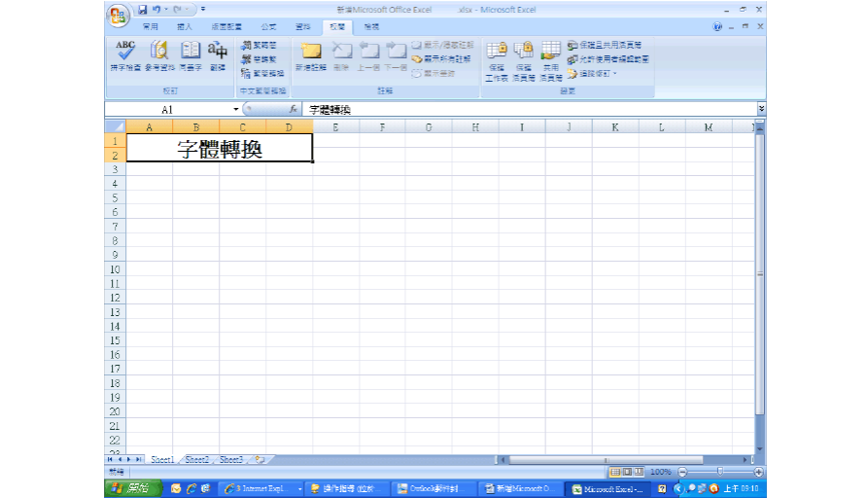Select merged cell containing 字體轉換
The image size is (868, 498).
pos(220,149)
